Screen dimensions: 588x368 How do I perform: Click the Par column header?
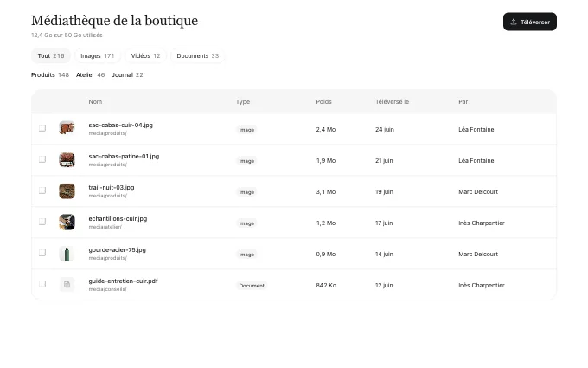[463, 102]
